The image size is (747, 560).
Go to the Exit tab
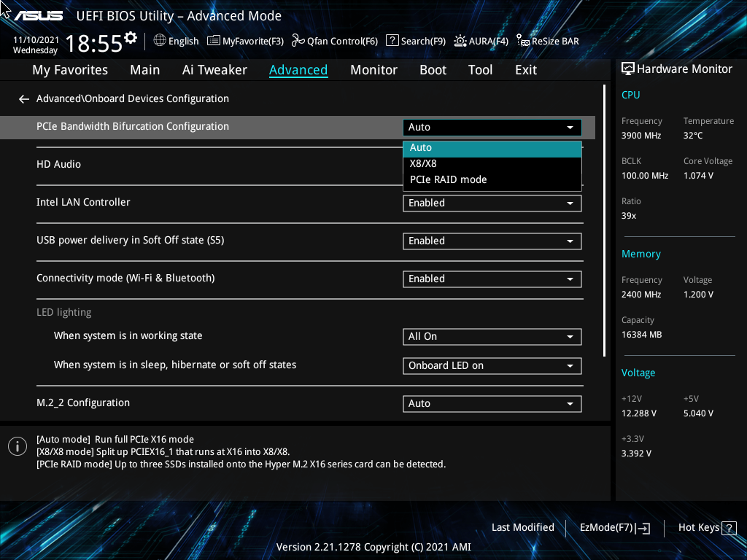click(x=526, y=70)
